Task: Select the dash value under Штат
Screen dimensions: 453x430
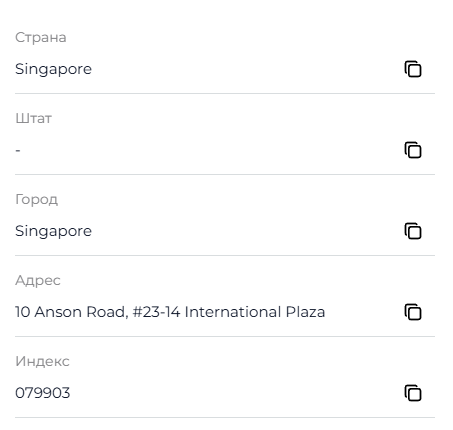Action: click(x=18, y=150)
